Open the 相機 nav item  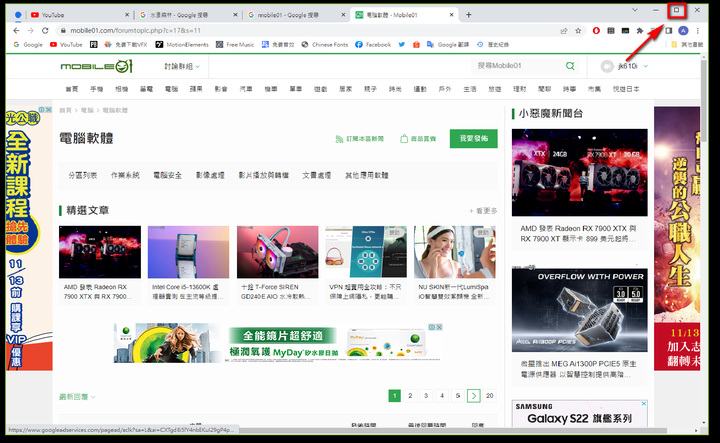[121, 89]
